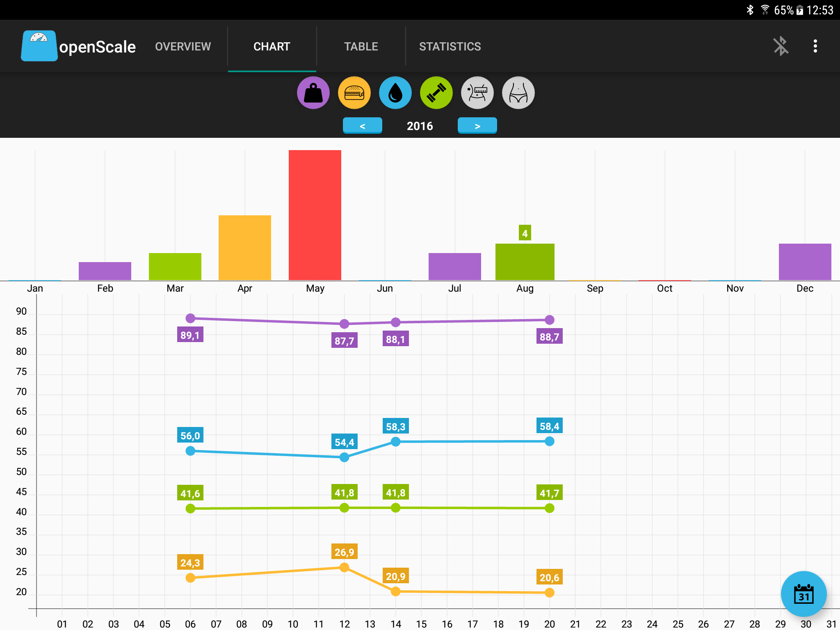Tap the battery status icon
840x630 pixels.
[x=800, y=10]
